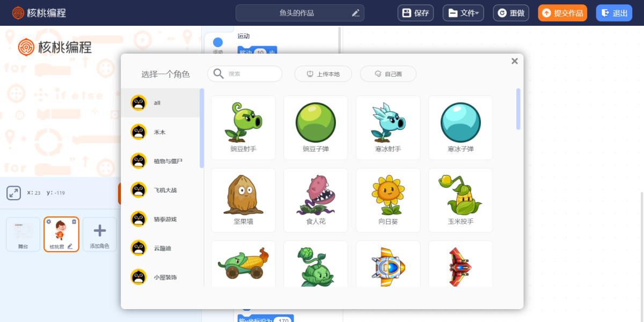Click the plus icon to add sprite
This screenshot has height=322, width=644.
click(99, 231)
